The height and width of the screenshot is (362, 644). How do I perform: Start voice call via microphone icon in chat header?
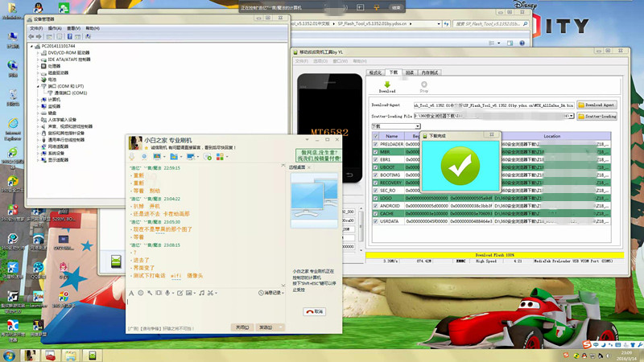tap(132, 157)
